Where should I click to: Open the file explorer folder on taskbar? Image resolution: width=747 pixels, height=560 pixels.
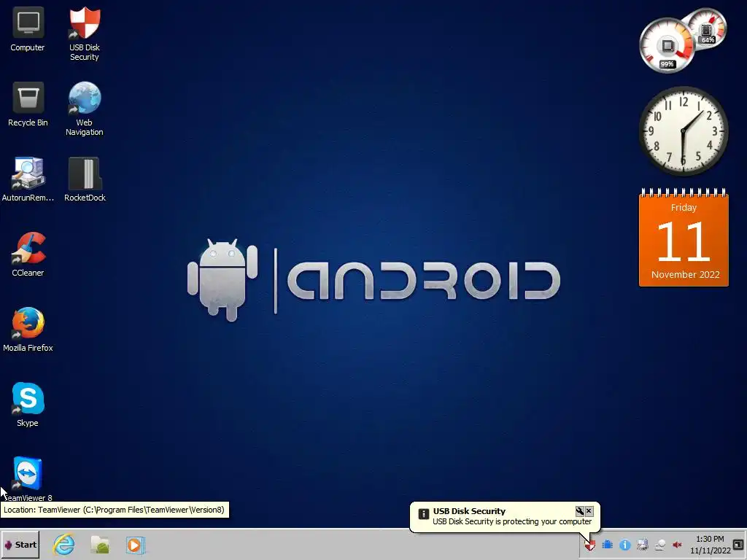point(100,545)
